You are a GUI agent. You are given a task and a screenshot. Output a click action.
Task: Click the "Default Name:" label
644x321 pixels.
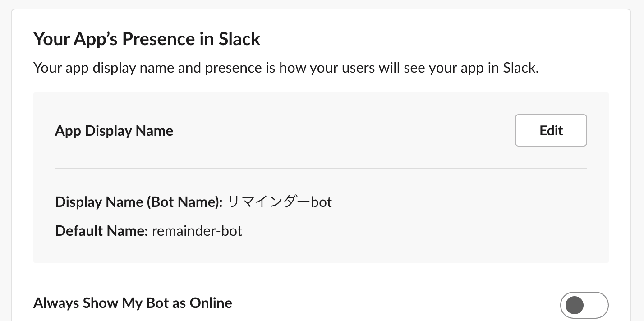(x=101, y=231)
